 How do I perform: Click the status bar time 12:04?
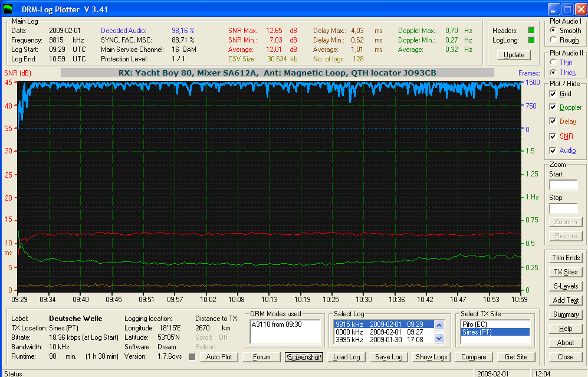click(542, 373)
